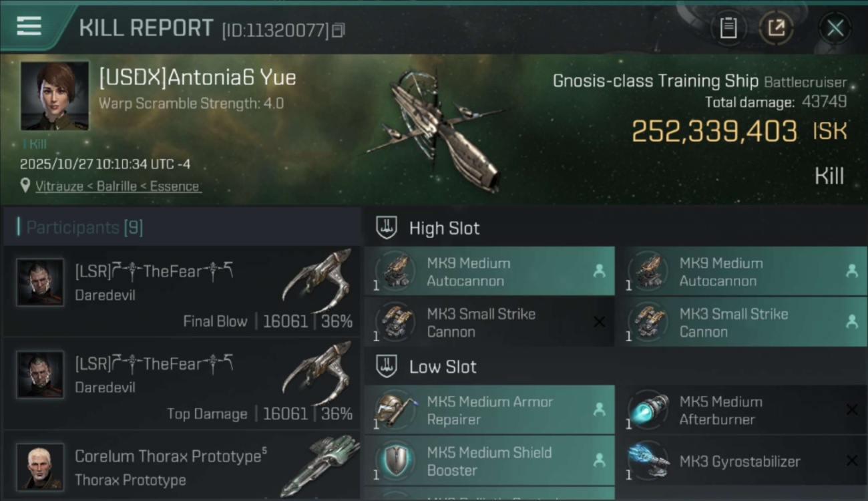Open the Vitrauze location link
868x501 pixels.
coord(118,186)
